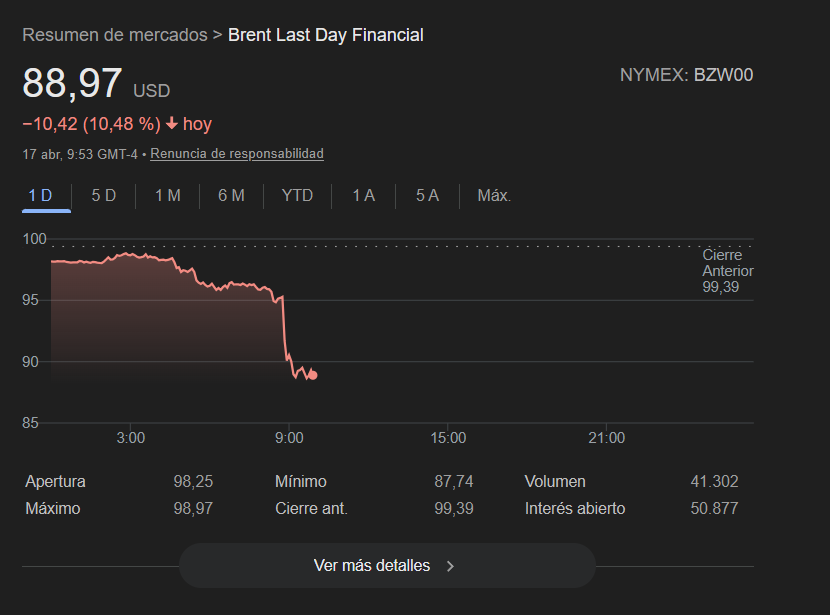Click the red down arrow beside hoy

point(172,124)
